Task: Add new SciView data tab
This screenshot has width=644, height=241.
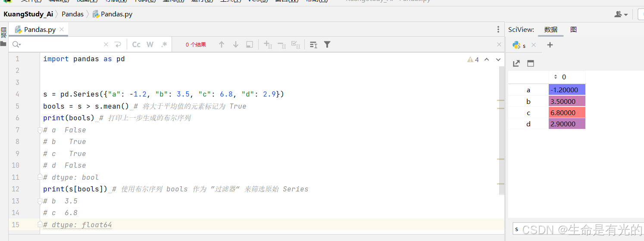Action: pyautogui.click(x=550, y=45)
